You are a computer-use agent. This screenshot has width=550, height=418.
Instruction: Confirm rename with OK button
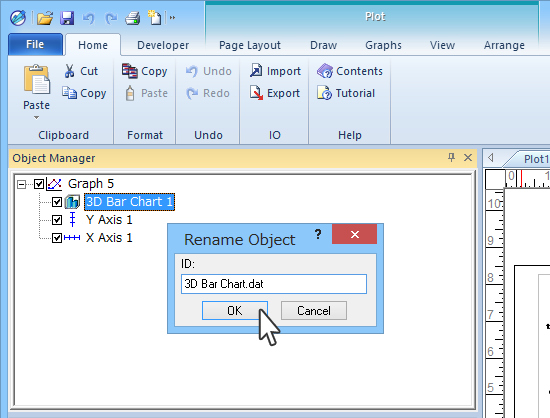(235, 311)
